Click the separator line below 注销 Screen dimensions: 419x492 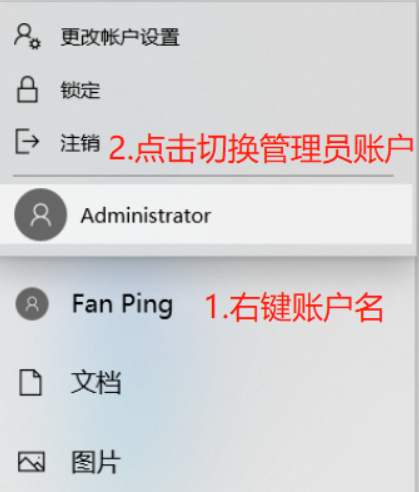pyautogui.click(x=203, y=175)
